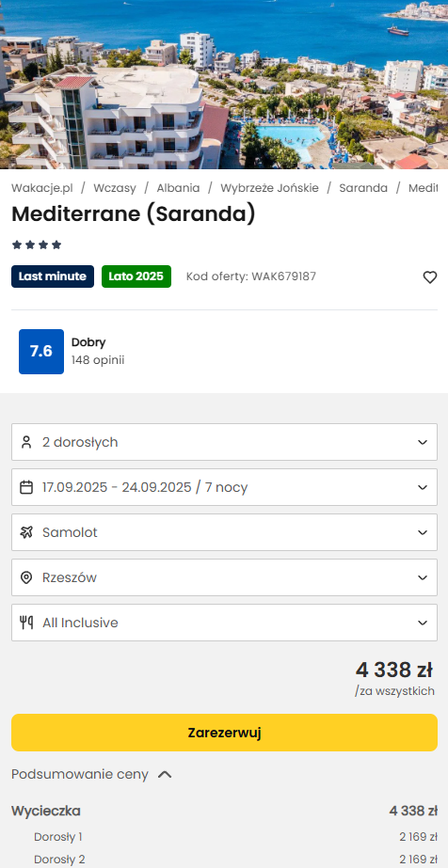Click the airplane icon in transport field
Viewport: 448px width, 868px height.
pos(26,532)
